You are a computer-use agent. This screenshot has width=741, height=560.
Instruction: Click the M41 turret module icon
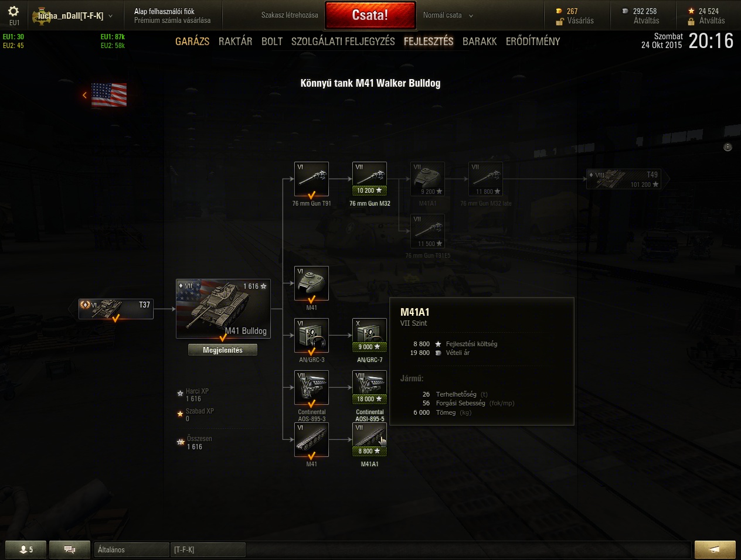pos(311,284)
